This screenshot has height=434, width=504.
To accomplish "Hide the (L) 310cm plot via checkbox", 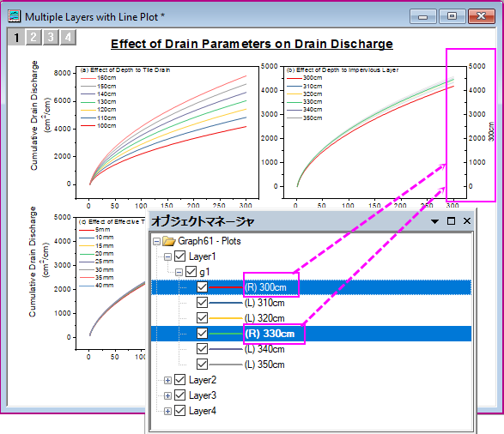I will point(202,303).
